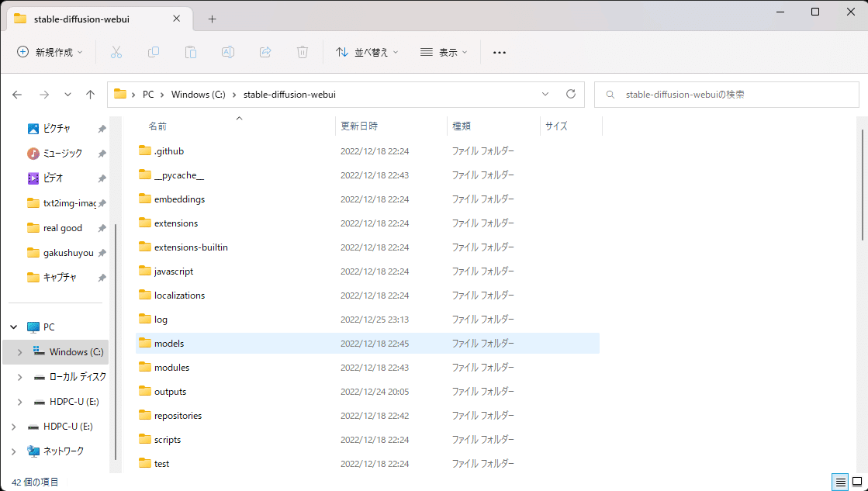Viewport: 868px width, 491px height.
Task: Open the three-dots more options menu
Action: click(500, 53)
